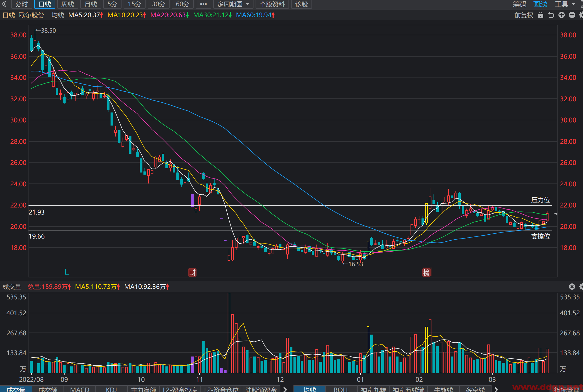
Task: Click the 榜 ranking list marker
Action: click(x=426, y=272)
